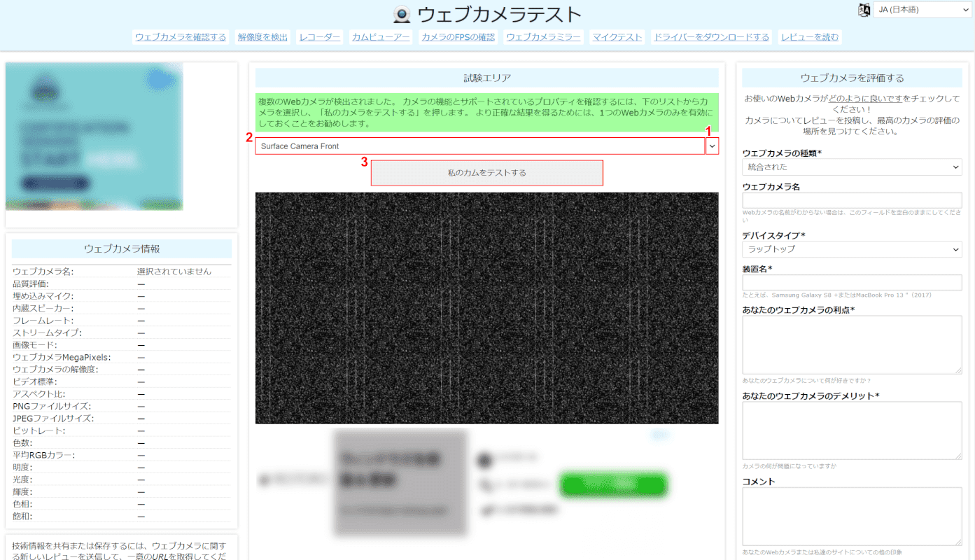
Task: Open the ウェブカメラの種類 dropdown showing 統合された
Action: [852, 167]
